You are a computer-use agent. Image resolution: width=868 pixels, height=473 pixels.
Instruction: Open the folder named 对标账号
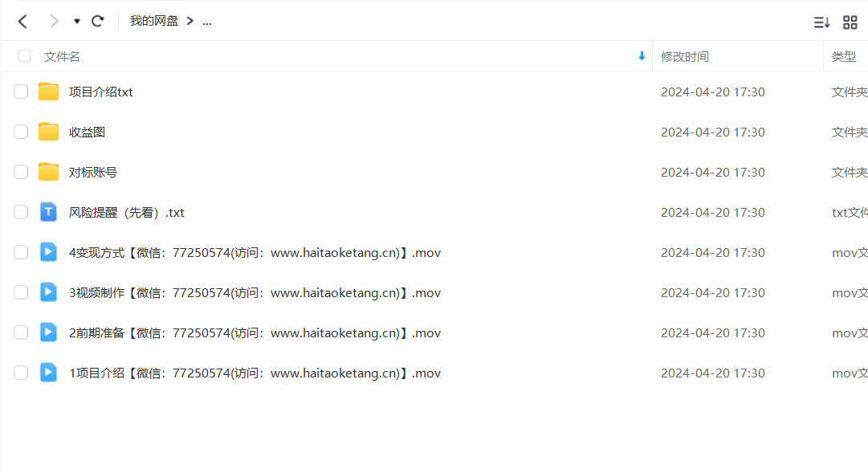93,172
